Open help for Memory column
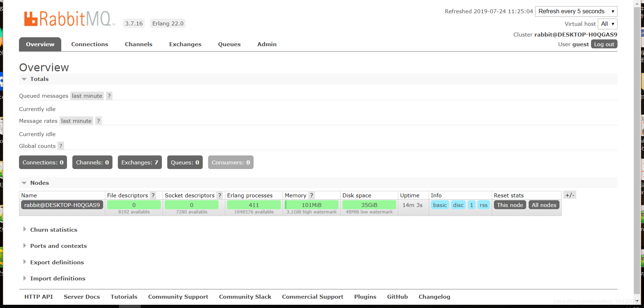The height and width of the screenshot is (308, 644). pyautogui.click(x=312, y=195)
